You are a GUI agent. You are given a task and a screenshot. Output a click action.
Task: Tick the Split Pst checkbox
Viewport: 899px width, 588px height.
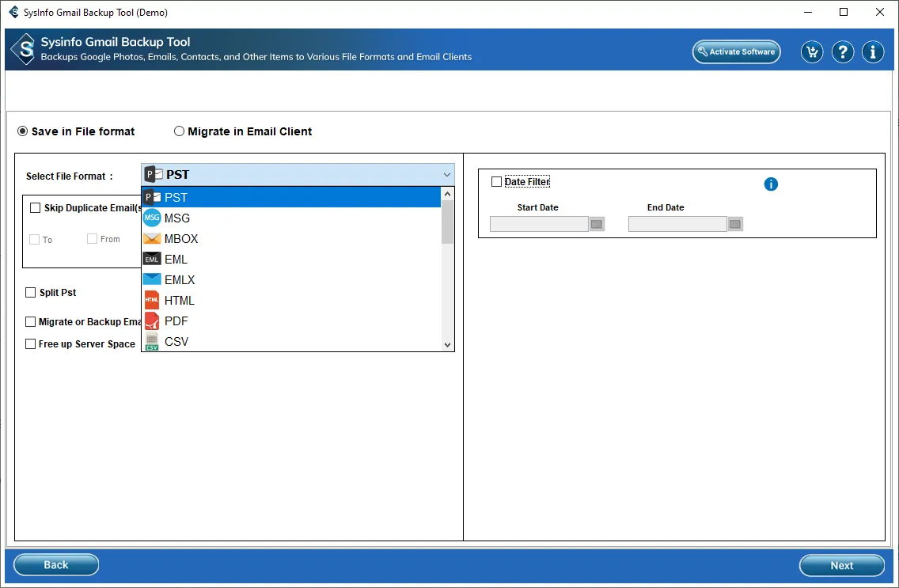click(x=31, y=293)
